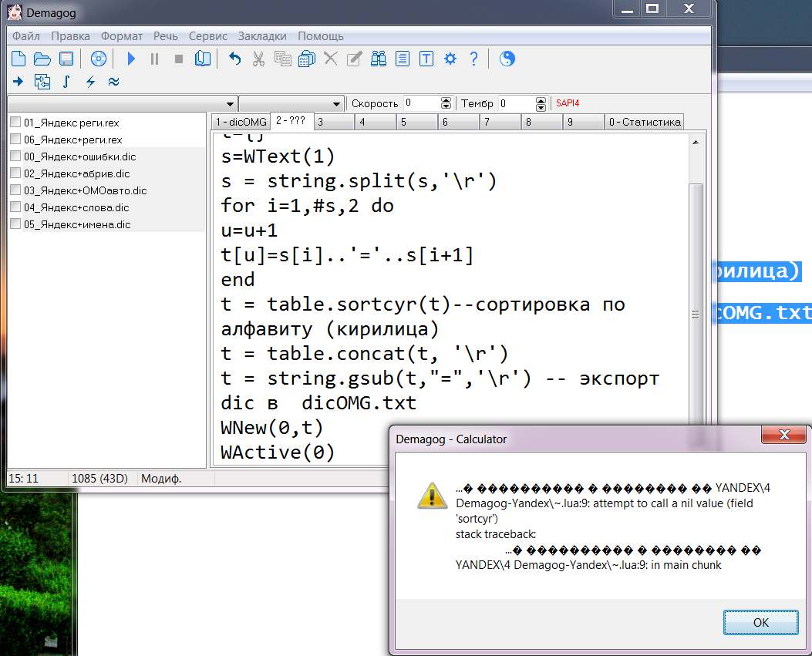Save the document with the floppy disk icon

click(66, 59)
